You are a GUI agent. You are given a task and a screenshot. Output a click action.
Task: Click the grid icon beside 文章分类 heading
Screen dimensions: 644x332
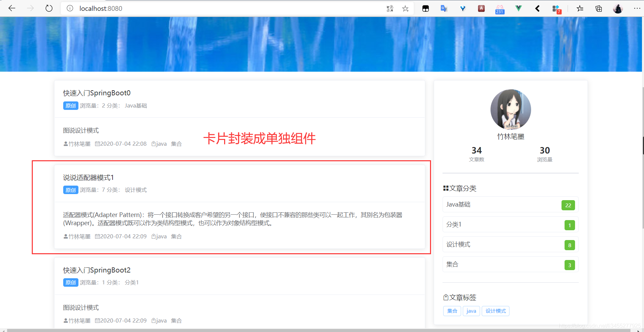[446, 188]
